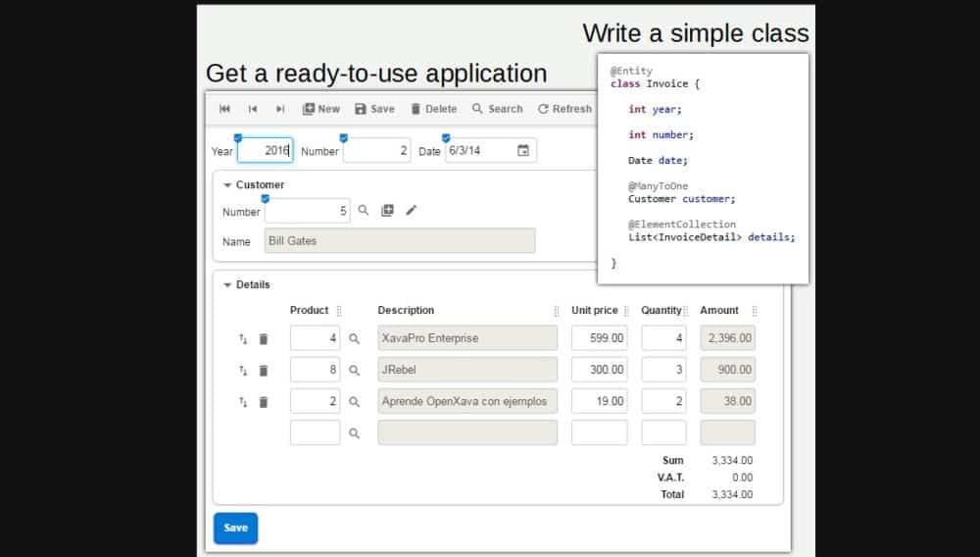Click New in the toolbar
Viewport: 980px width, 557px height.
point(320,109)
